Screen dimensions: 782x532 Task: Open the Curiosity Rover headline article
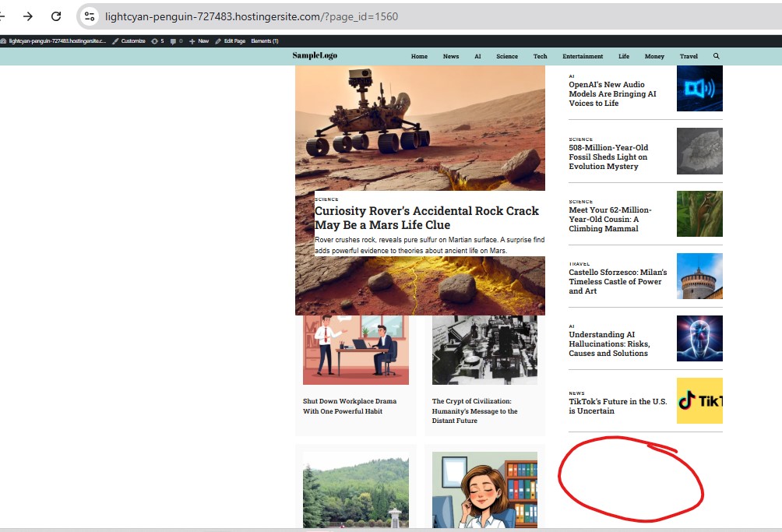426,218
